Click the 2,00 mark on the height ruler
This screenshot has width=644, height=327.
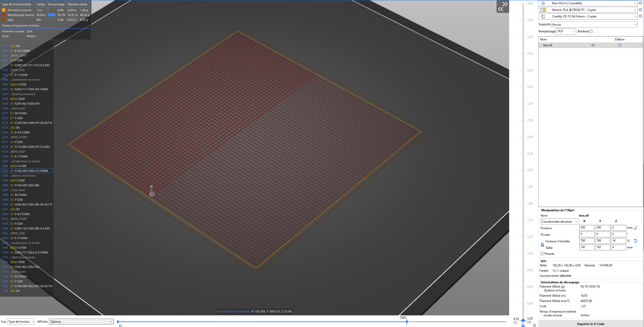pyautogui.click(x=530, y=170)
